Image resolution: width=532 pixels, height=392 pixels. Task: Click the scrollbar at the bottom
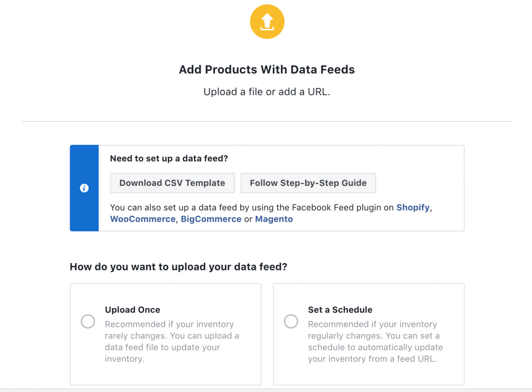click(x=266, y=389)
